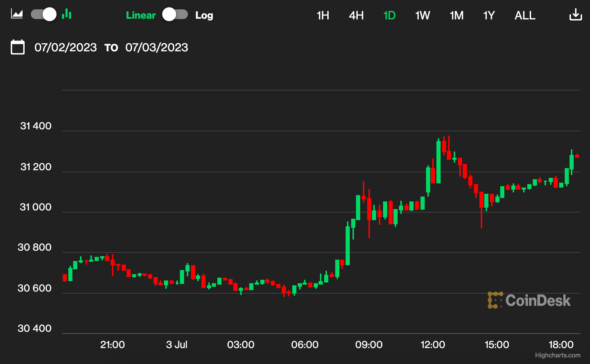Switch to the 1W time range

coord(423,16)
